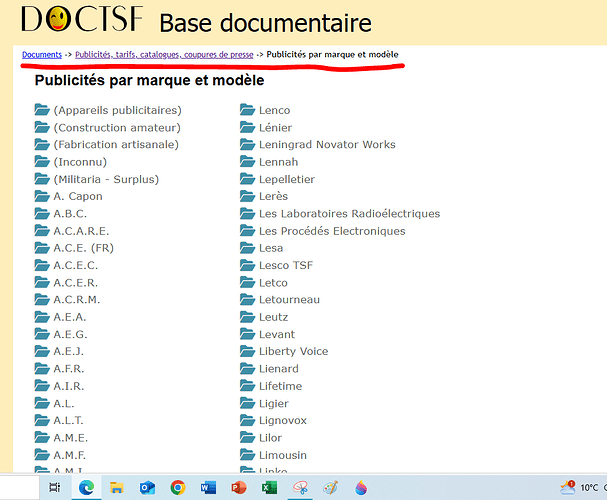Open the Lerès link

(x=273, y=196)
